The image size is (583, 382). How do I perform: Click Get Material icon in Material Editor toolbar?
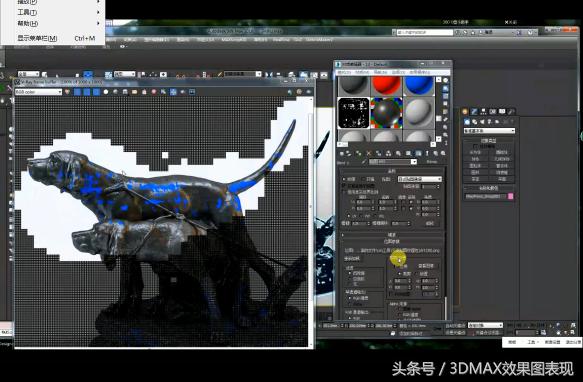[342, 153]
